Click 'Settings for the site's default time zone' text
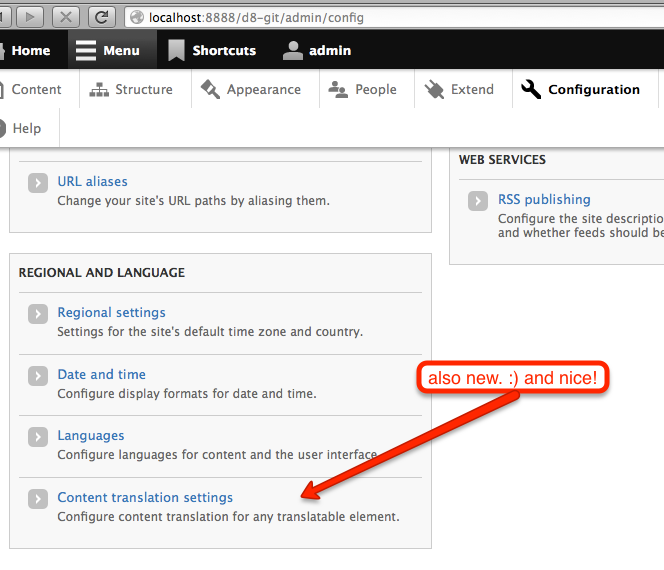Screen dimensions: 664x570 coord(210,331)
